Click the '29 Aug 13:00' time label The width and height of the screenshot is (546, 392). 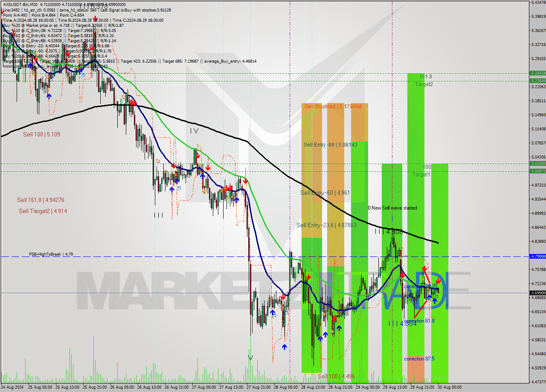395,387
